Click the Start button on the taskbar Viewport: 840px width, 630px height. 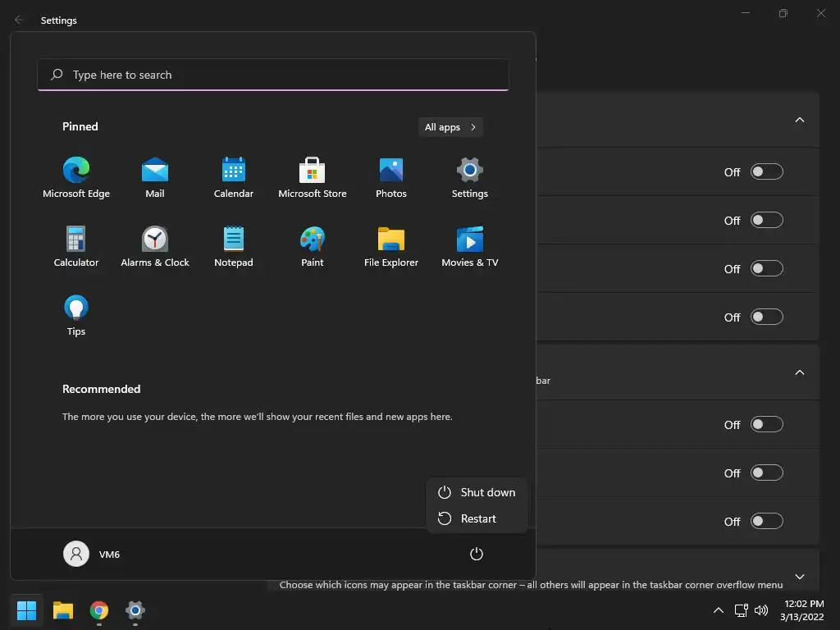(26, 610)
